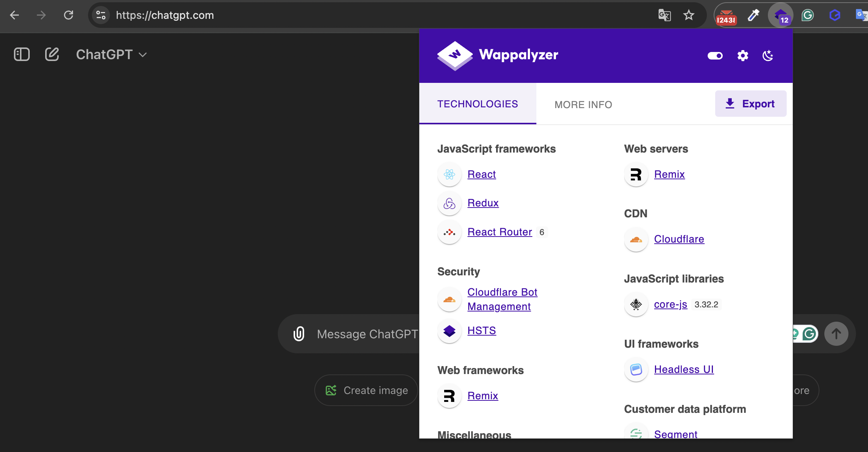Toggle Wappalyzer dark mode moon icon
Viewport: 868px width, 452px height.
coord(768,56)
